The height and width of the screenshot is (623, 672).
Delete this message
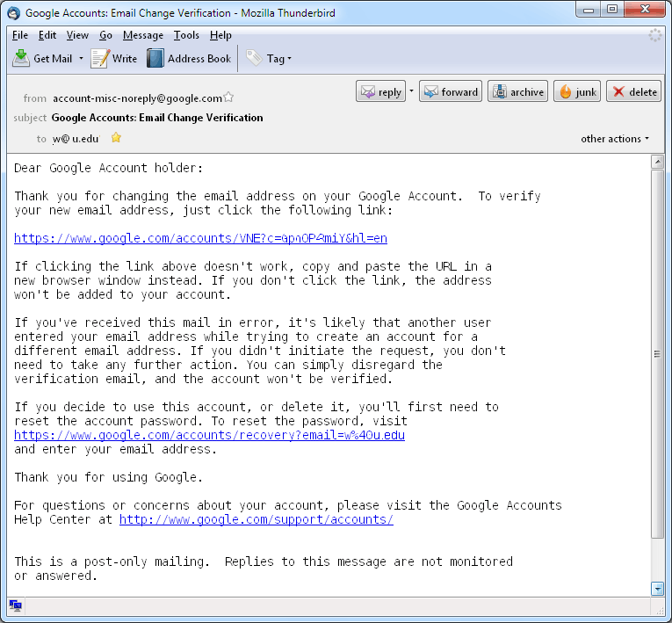click(634, 91)
